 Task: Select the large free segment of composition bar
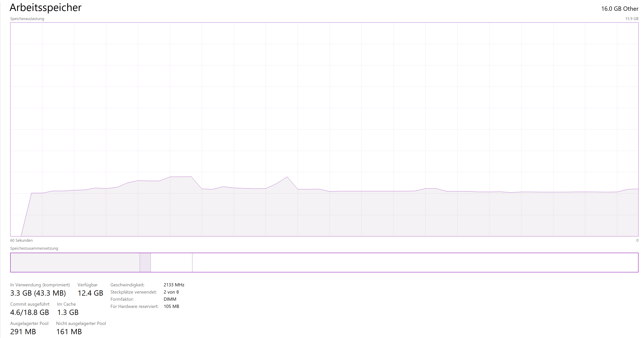click(x=415, y=262)
